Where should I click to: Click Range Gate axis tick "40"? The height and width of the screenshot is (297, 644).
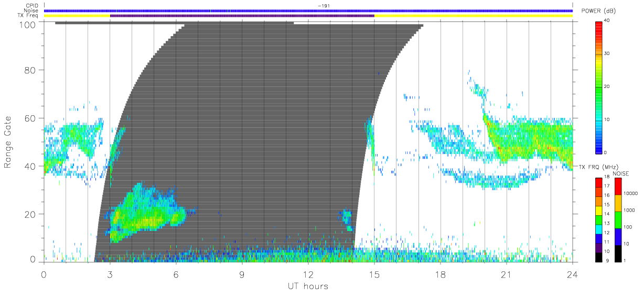click(30, 166)
